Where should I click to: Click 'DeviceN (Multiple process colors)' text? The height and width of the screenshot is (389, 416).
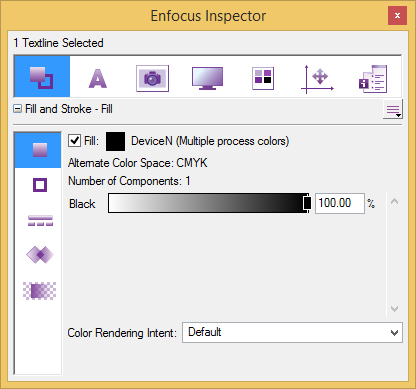point(210,141)
